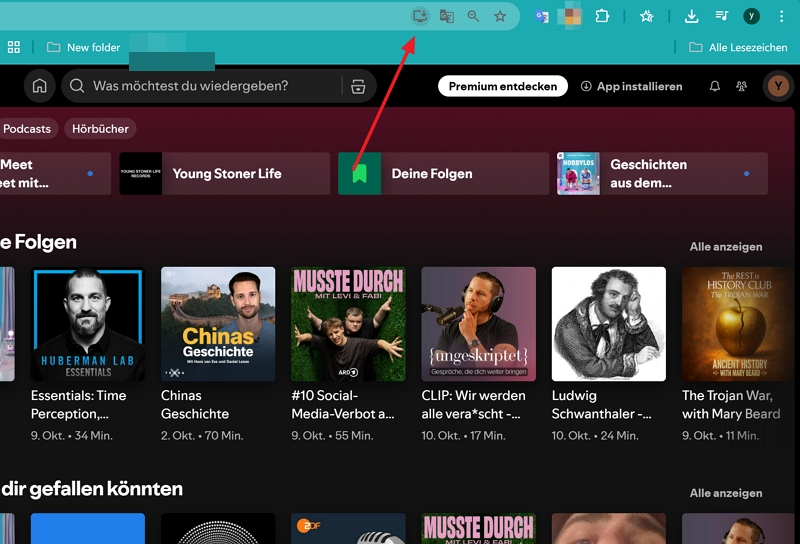Go to Spotify home via house icon
800x544 pixels.
39,86
